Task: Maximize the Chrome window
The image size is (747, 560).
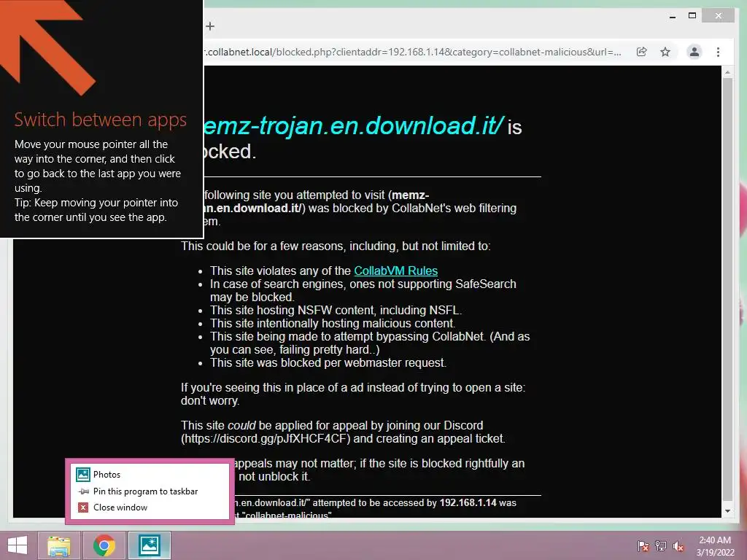Action: pyautogui.click(x=693, y=16)
